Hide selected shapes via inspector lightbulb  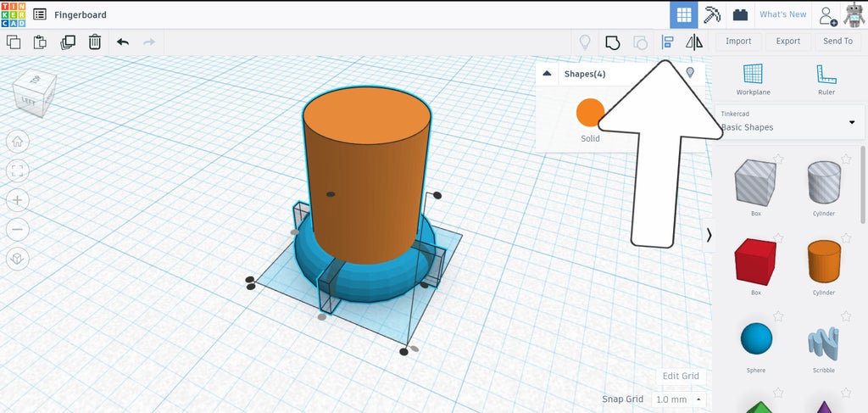click(690, 73)
